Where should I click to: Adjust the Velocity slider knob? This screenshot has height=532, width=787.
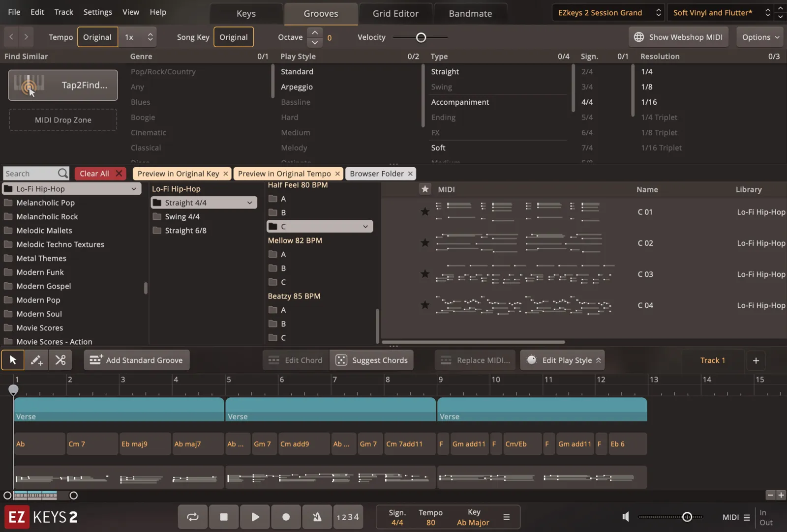point(421,37)
